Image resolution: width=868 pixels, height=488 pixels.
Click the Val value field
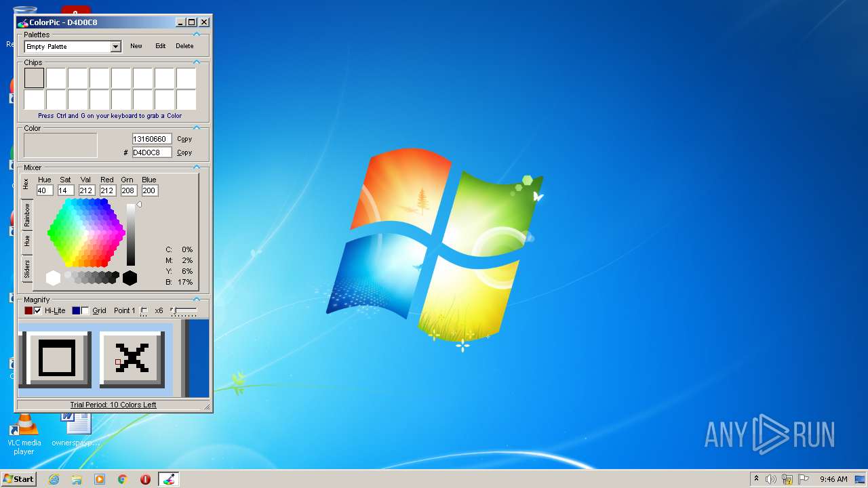click(x=86, y=190)
